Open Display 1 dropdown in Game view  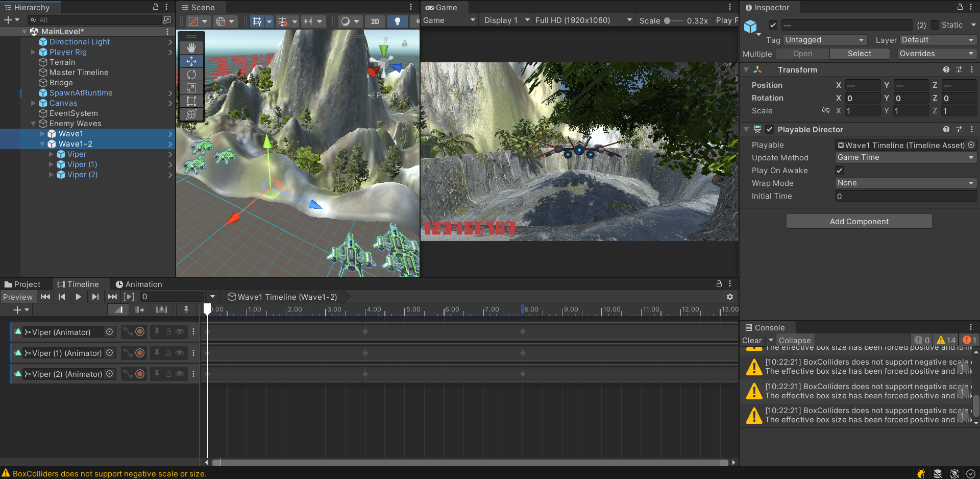pyautogui.click(x=506, y=20)
